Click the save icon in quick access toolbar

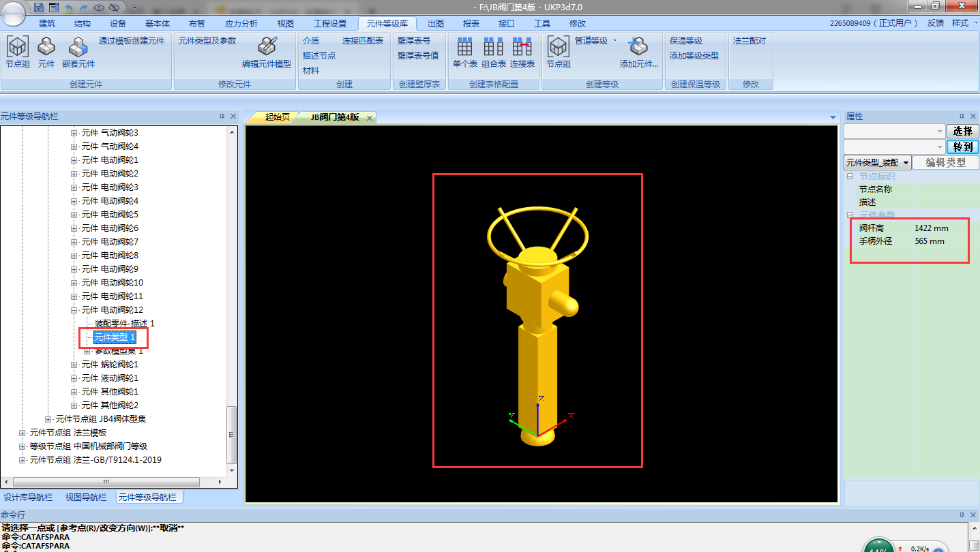[x=39, y=7]
